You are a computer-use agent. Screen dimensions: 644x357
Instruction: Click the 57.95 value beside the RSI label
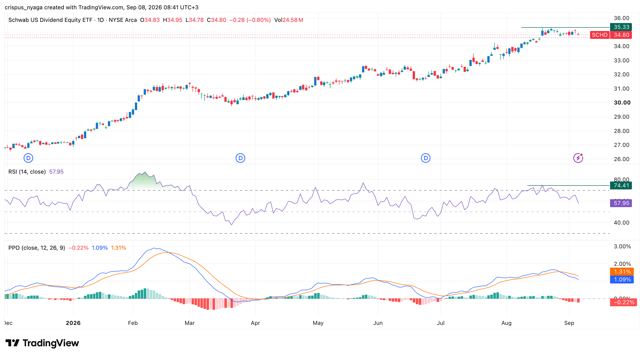56,172
